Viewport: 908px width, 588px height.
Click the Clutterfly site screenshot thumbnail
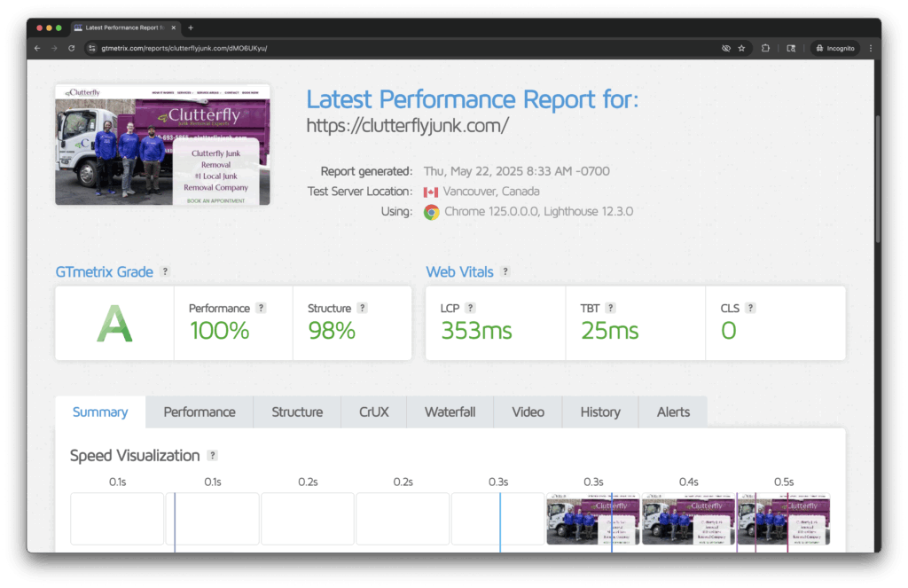click(163, 145)
